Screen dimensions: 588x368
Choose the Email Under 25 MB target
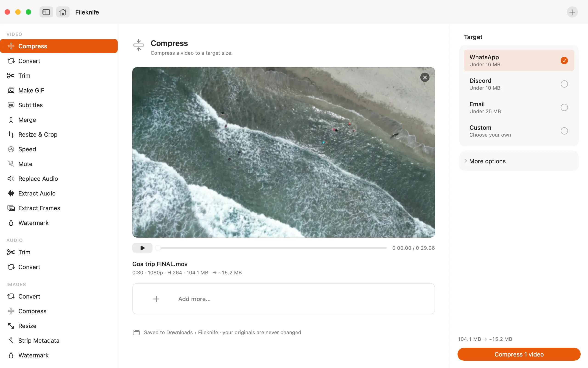[x=519, y=107]
